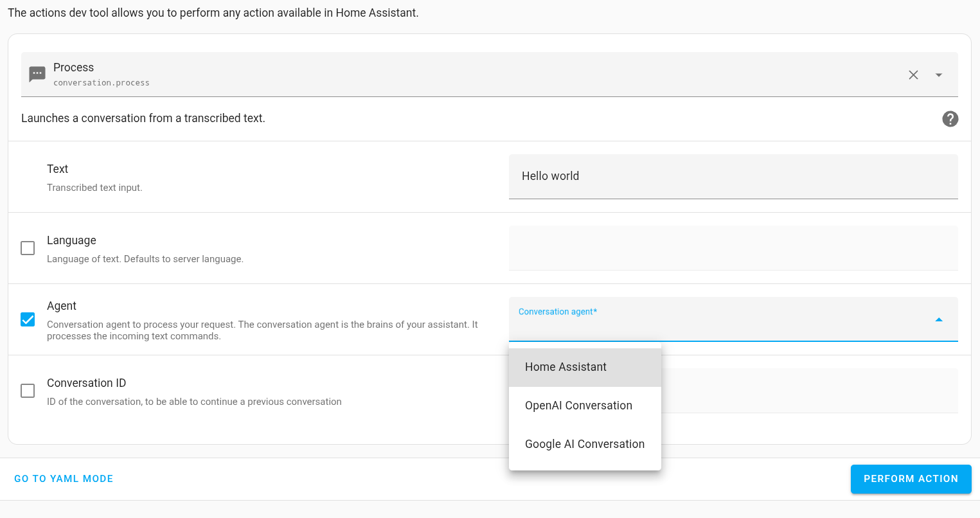Enable the Language checkbox
980x518 pixels.
point(28,248)
